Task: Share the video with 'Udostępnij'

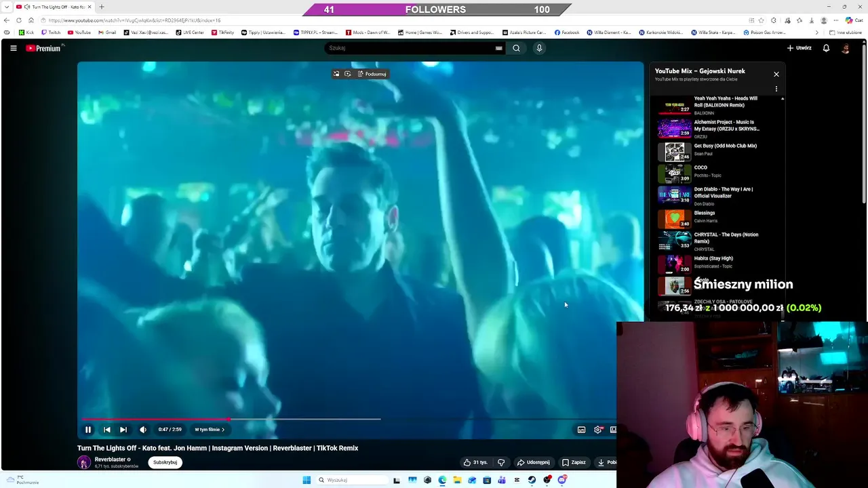Action: pyautogui.click(x=534, y=462)
